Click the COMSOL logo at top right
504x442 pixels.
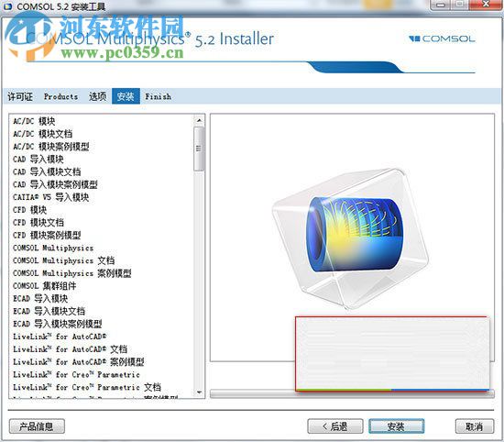(442, 39)
